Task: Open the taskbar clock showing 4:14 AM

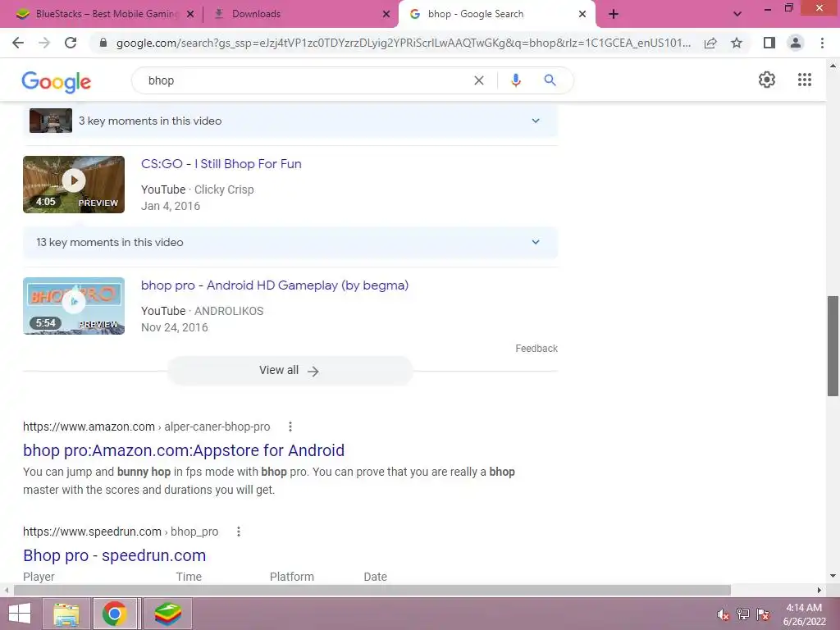Action: [804, 614]
